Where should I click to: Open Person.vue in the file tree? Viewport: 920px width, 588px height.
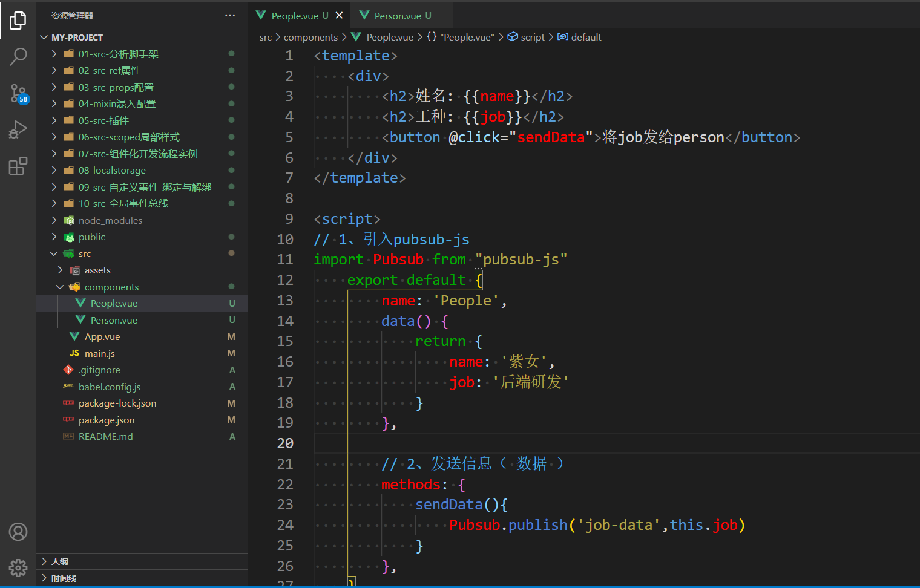tap(142, 320)
